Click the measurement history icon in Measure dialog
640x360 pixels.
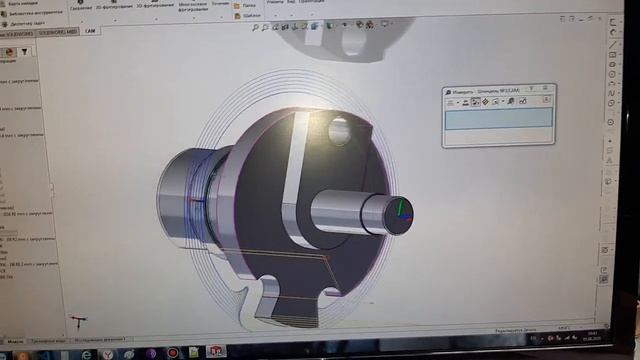(x=511, y=101)
